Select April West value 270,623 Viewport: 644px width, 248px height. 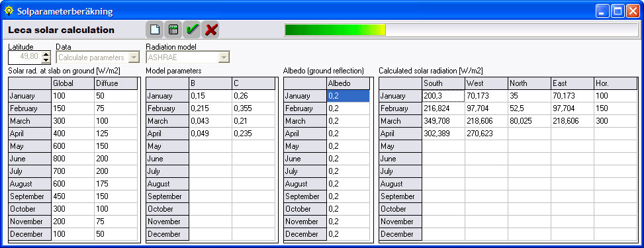[486, 134]
